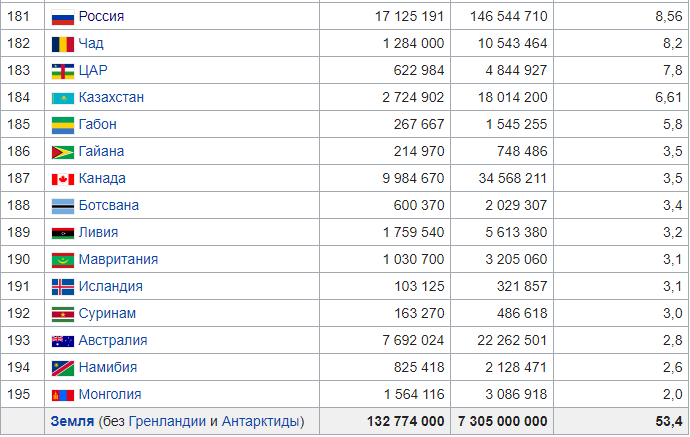Click the Kazakhstan flag icon
The width and height of the screenshot is (690, 437).
(x=62, y=98)
